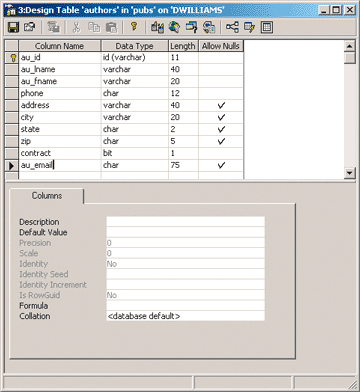Screen dimensions: 360x392
Task: Click the Copy toolbar icon
Action: pyautogui.click(x=94, y=27)
